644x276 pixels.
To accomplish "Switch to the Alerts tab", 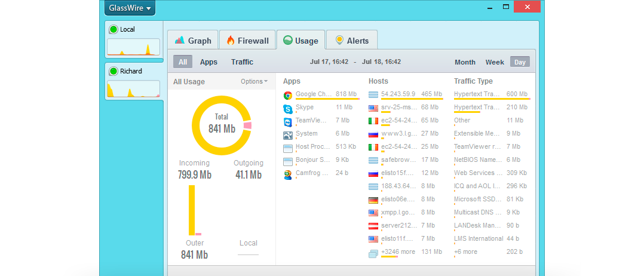I will tap(351, 41).
